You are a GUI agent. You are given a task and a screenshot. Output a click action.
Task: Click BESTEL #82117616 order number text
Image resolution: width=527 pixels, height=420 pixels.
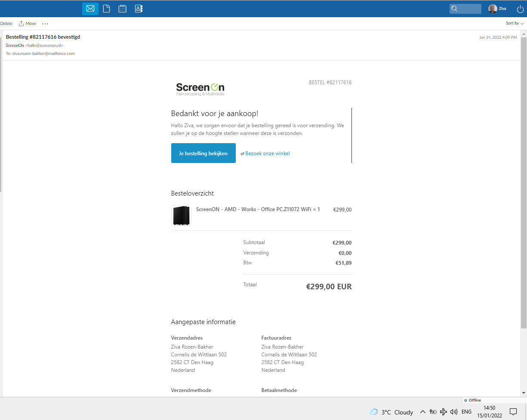(x=330, y=83)
